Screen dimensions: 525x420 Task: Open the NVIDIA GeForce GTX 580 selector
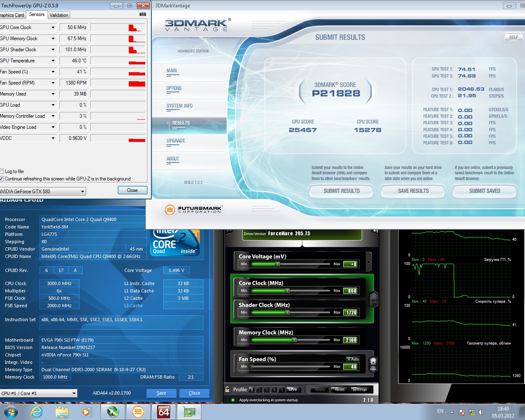click(x=43, y=192)
